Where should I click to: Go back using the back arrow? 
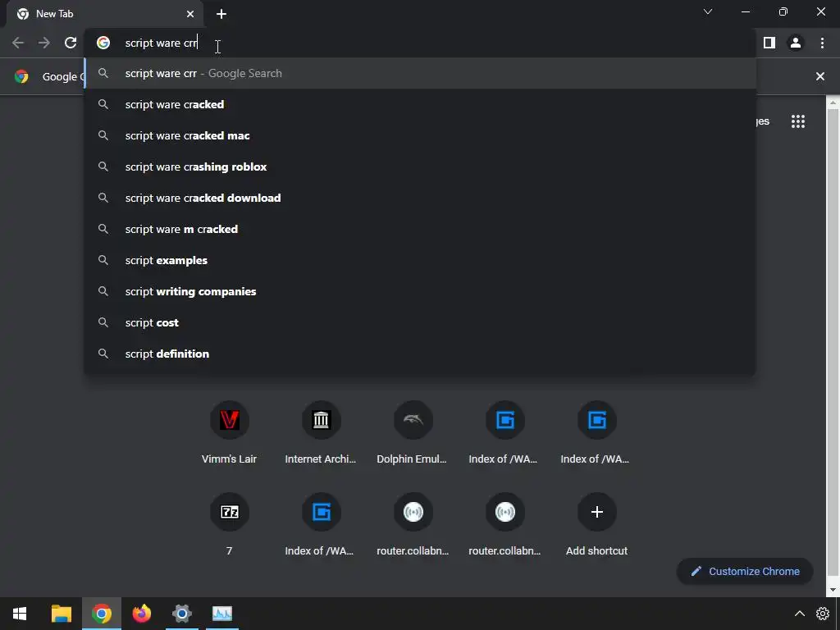click(x=18, y=43)
